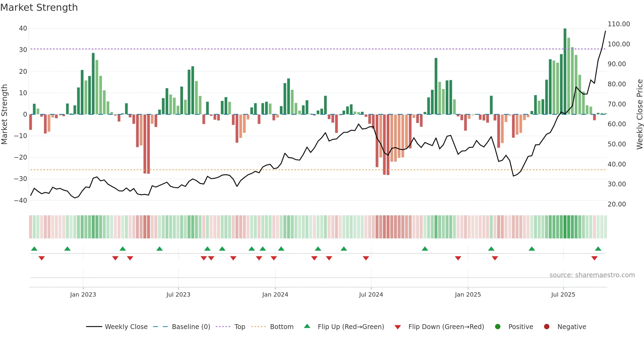Click the green triangle icon in legend
The width and height of the screenshot is (644, 362).
pos(307,326)
